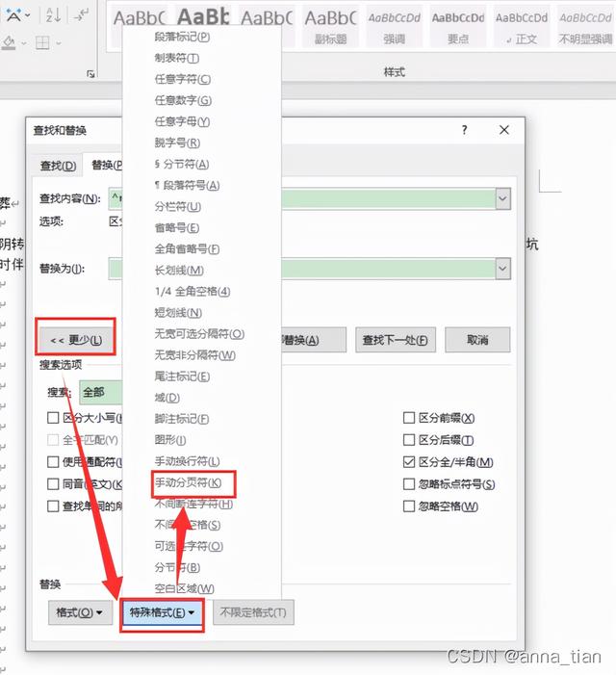Click the << 更少(L) button

click(76, 340)
